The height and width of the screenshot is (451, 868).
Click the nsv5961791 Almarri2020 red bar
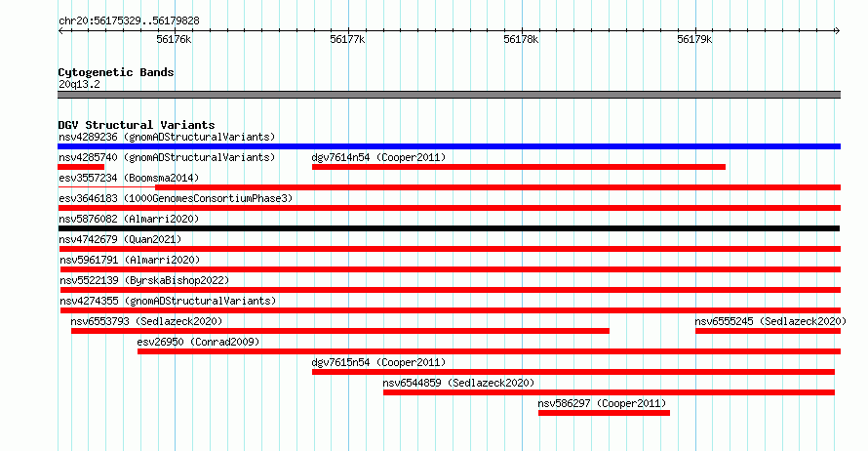450,269
